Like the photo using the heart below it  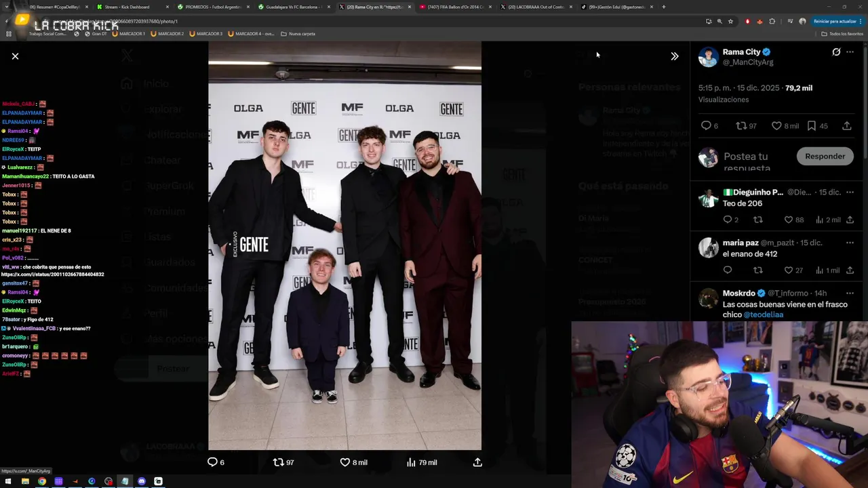[x=344, y=462]
